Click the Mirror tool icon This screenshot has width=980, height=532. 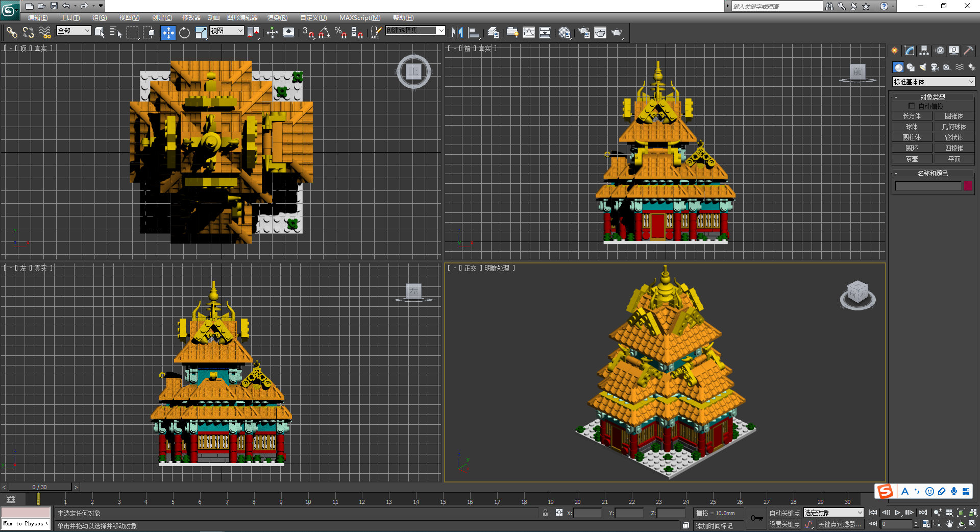pos(457,33)
